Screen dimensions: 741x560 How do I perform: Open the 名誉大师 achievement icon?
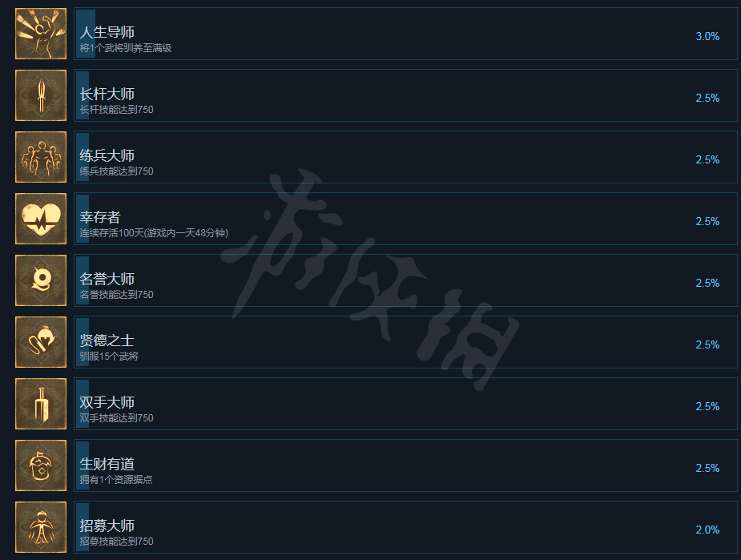point(41,280)
